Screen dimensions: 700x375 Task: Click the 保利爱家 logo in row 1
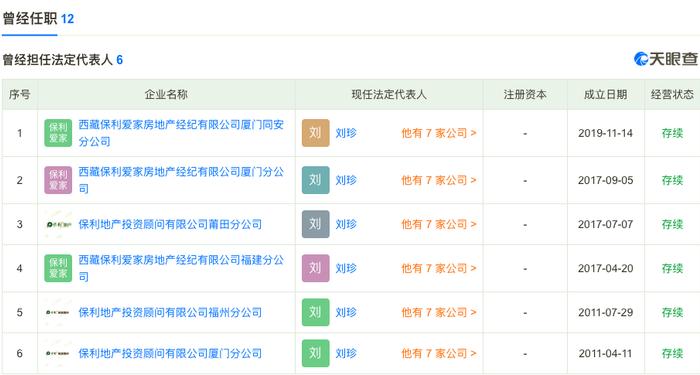(58, 133)
